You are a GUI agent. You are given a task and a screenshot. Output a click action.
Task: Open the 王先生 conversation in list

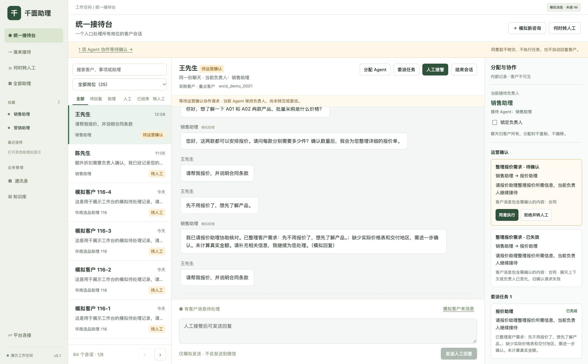(x=120, y=125)
